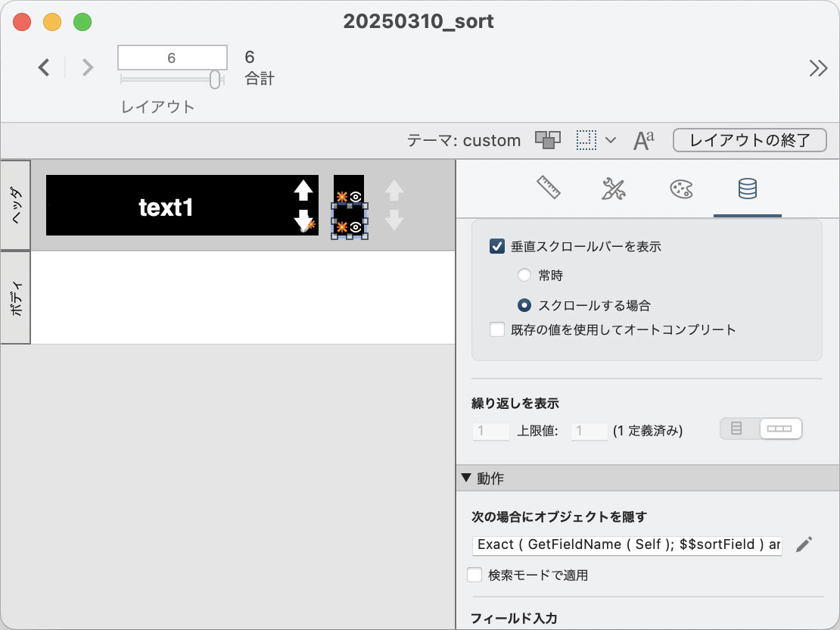Switch to Data database inspector tab
The image size is (840, 630).
coord(748,189)
